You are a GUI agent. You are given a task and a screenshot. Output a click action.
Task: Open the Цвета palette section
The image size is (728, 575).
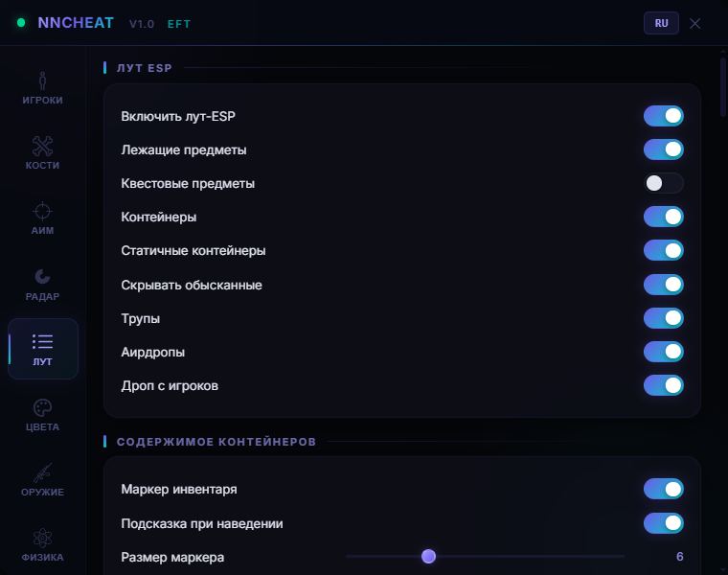(x=43, y=414)
